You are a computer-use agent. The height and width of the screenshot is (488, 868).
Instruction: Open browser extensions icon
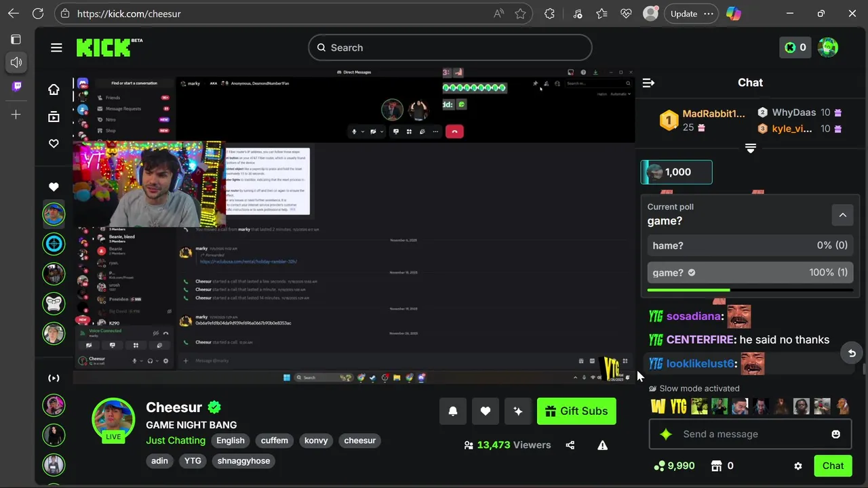point(550,14)
